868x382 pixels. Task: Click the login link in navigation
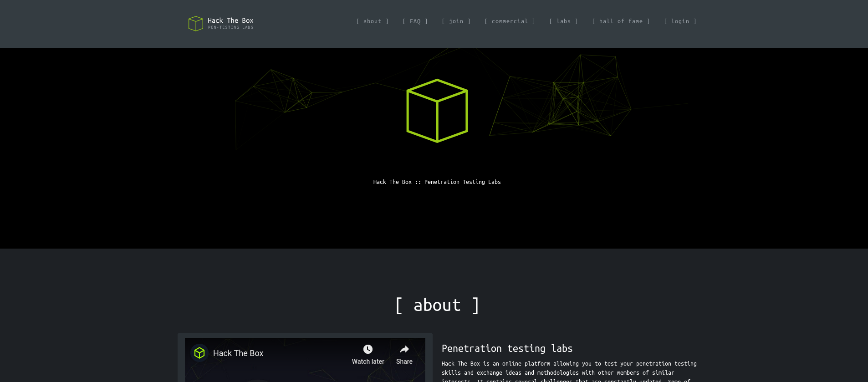(680, 21)
